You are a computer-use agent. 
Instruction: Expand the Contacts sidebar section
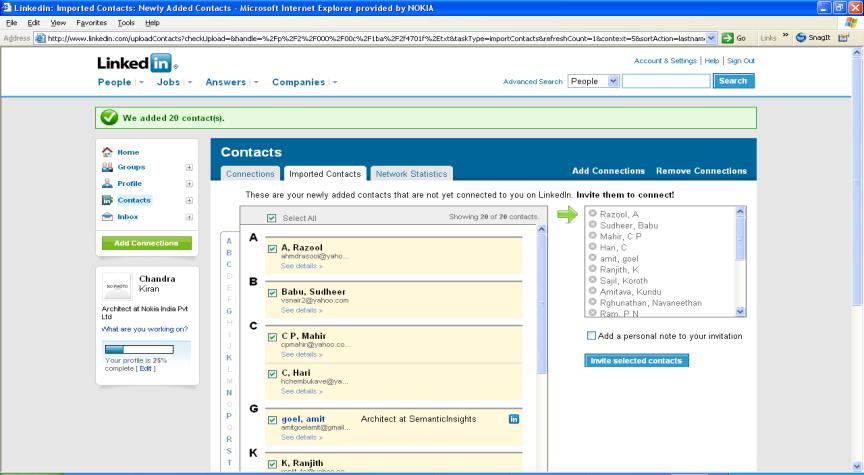click(x=189, y=201)
